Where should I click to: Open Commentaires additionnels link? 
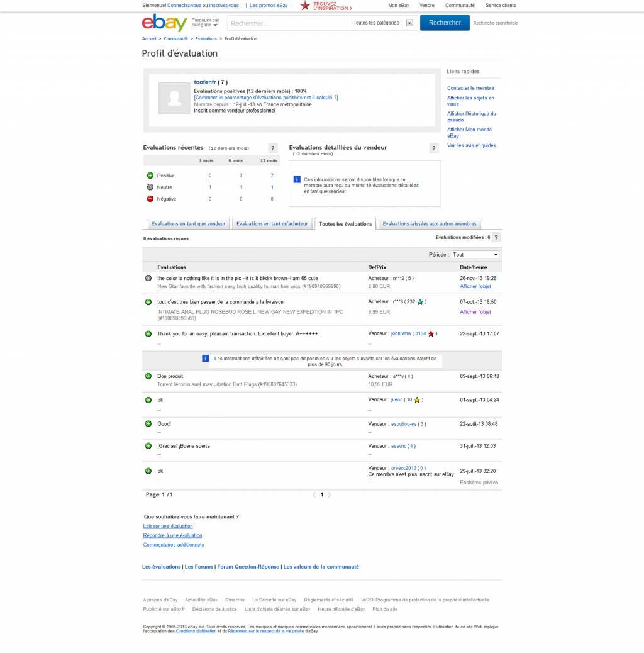[x=174, y=545]
